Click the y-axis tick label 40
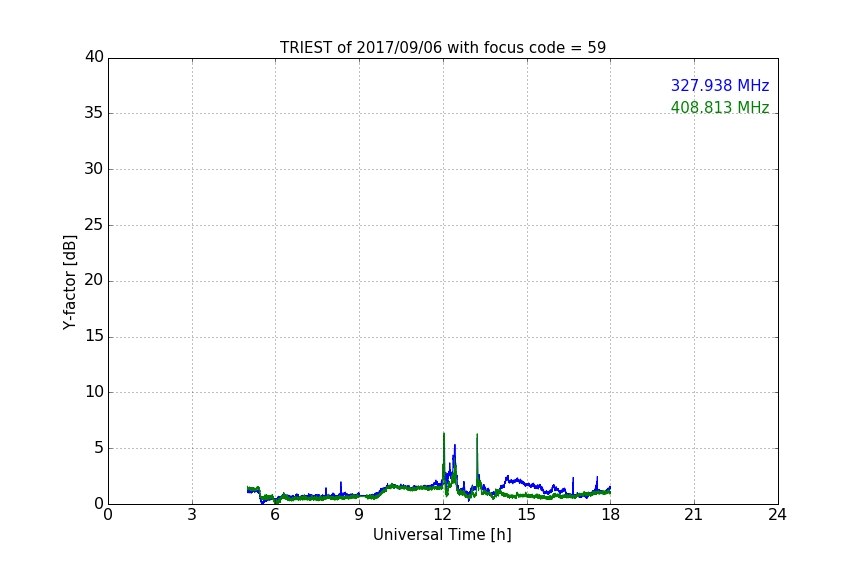Screen dimensions: 864x576 tap(94, 57)
